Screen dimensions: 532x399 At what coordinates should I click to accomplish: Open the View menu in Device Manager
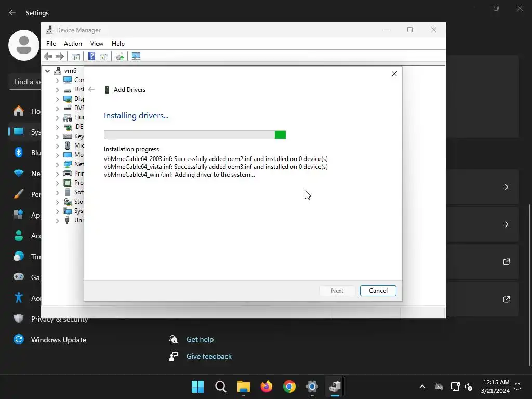[x=97, y=44]
